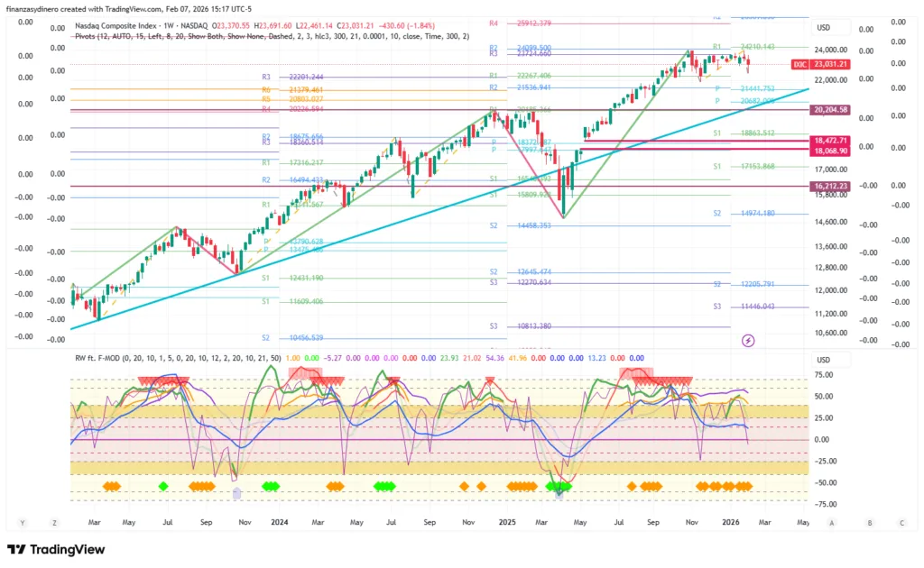Click the 2024 label on time axis
The height and width of the screenshot is (568, 924).
[279, 522]
